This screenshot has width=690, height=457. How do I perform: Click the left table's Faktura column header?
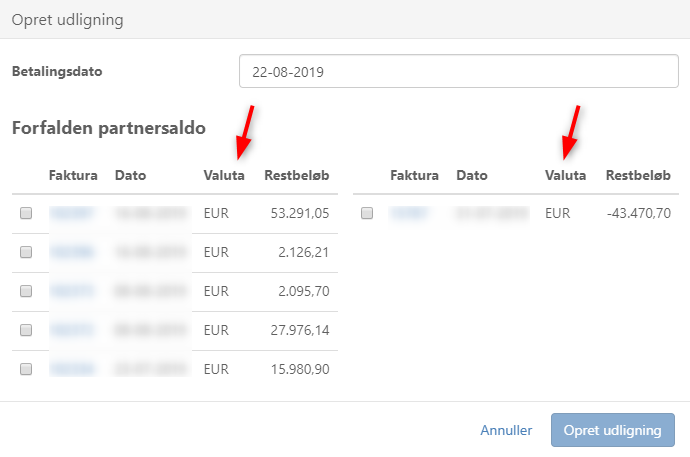73,175
